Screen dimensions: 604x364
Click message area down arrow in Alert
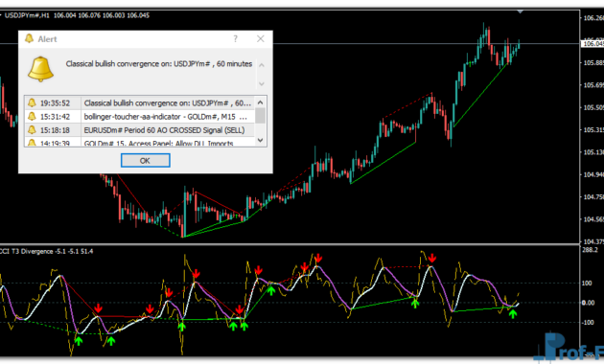262,83
